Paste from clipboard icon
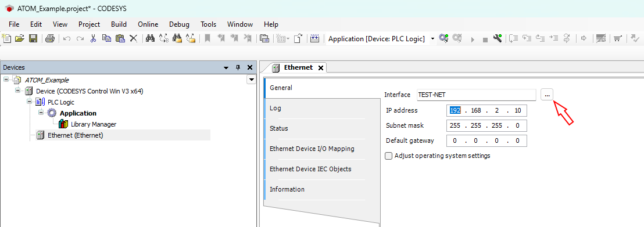644x227 pixels. 120,38
